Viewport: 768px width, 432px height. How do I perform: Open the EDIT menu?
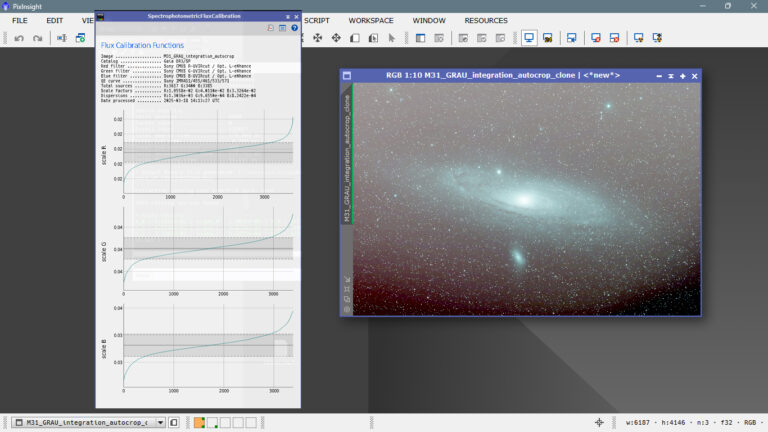point(54,21)
